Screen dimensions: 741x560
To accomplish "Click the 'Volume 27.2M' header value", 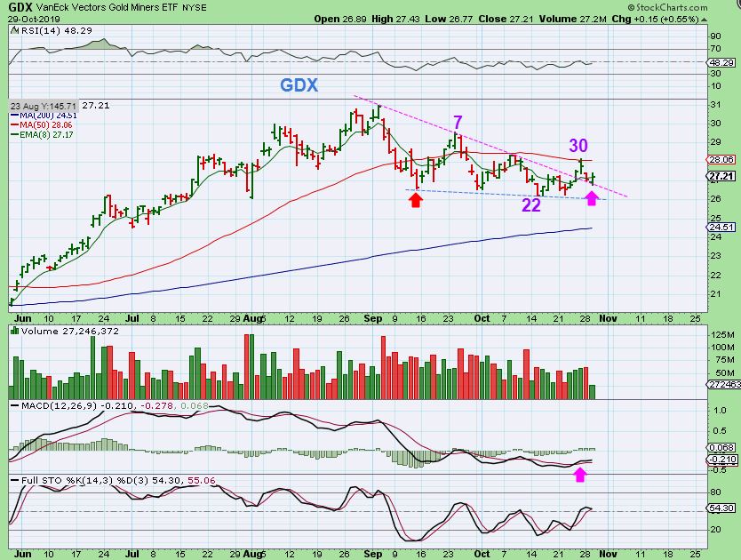I will pyautogui.click(x=572, y=20).
